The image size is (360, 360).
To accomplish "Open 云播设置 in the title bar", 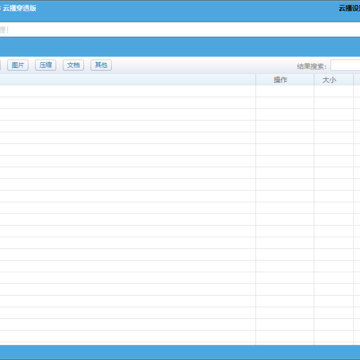I will 349,9.
